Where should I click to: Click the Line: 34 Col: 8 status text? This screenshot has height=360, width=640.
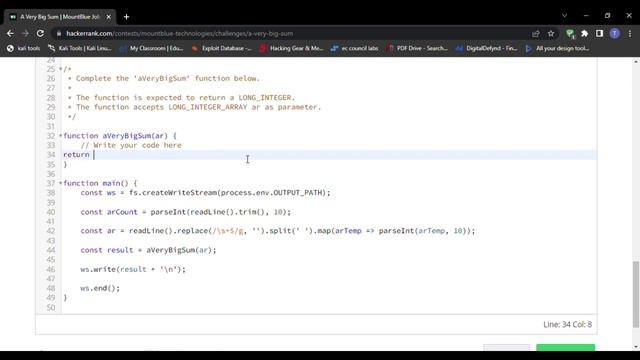tap(567, 324)
